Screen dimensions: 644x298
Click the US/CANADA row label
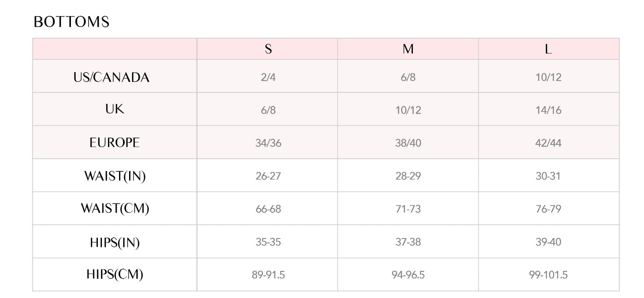coord(111,77)
